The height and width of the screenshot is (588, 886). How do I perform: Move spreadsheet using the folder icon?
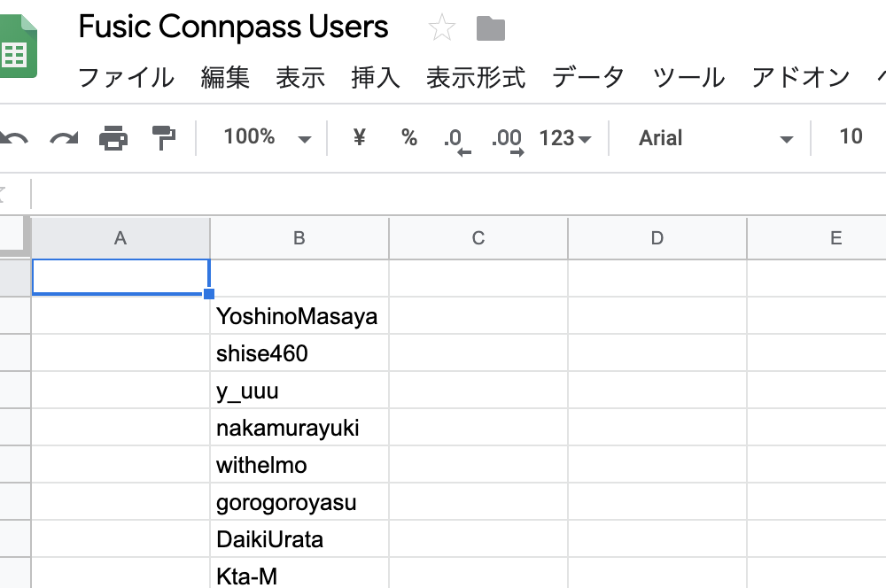pyautogui.click(x=492, y=27)
